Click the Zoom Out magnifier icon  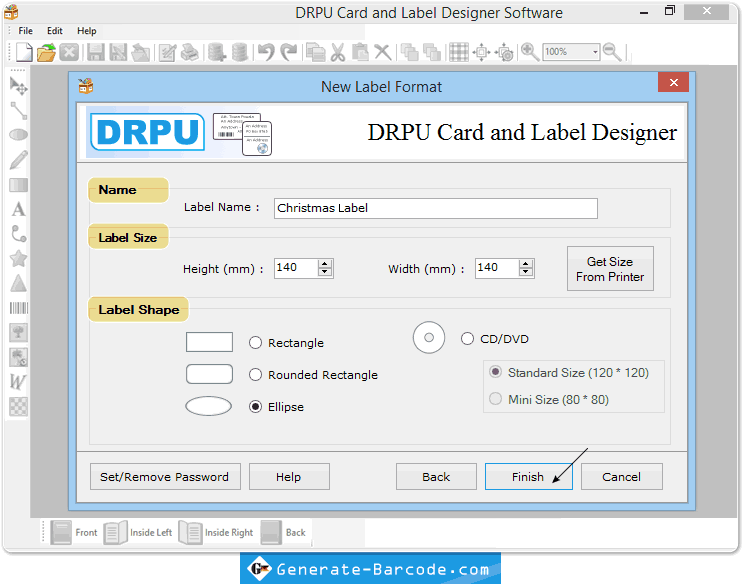pyautogui.click(x=612, y=52)
